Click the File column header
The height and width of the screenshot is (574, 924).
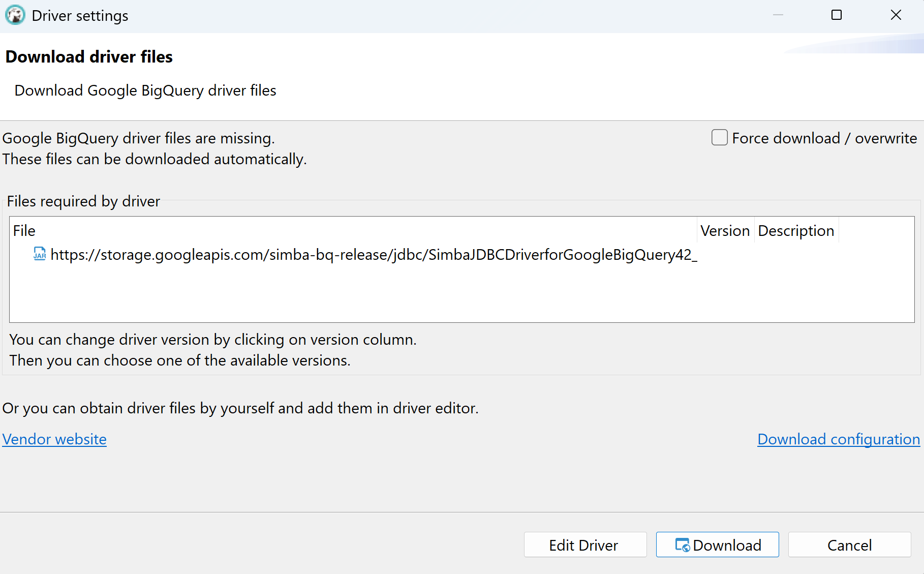tap(24, 231)
